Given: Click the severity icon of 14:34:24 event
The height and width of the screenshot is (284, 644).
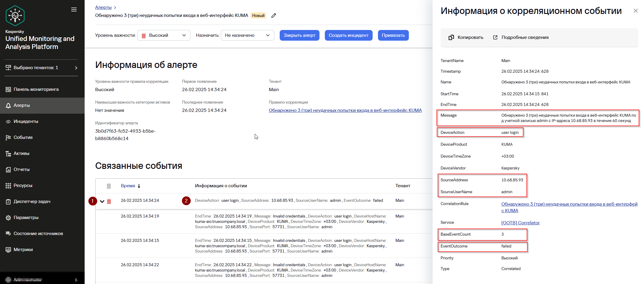Looking at the screenshot, I should click(109, 201).
